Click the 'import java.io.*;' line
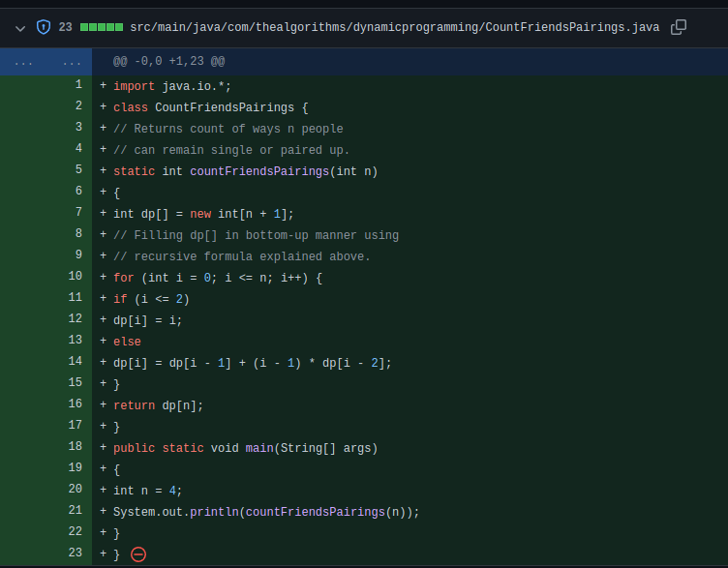Screen dimensions: 728x568 coord(172,86)
